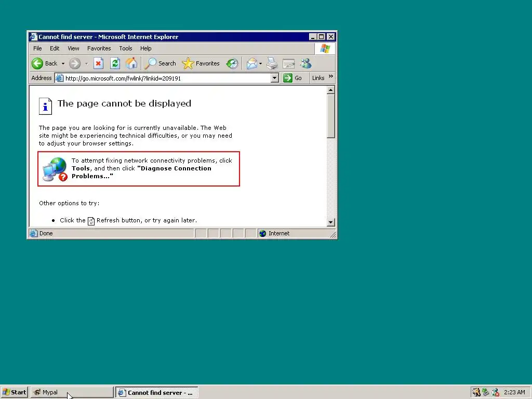Screen dimensions: 532x399
Task: Click the middle system tray icon
Action: coord(486,392)
